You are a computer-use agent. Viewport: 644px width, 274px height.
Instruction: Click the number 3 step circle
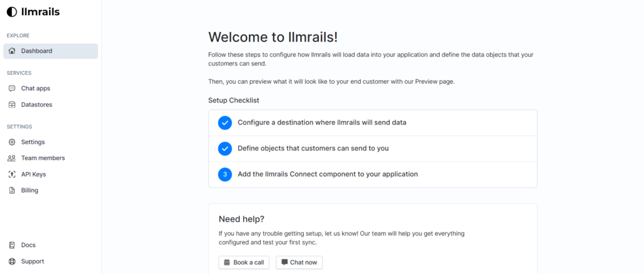point(225,174)
